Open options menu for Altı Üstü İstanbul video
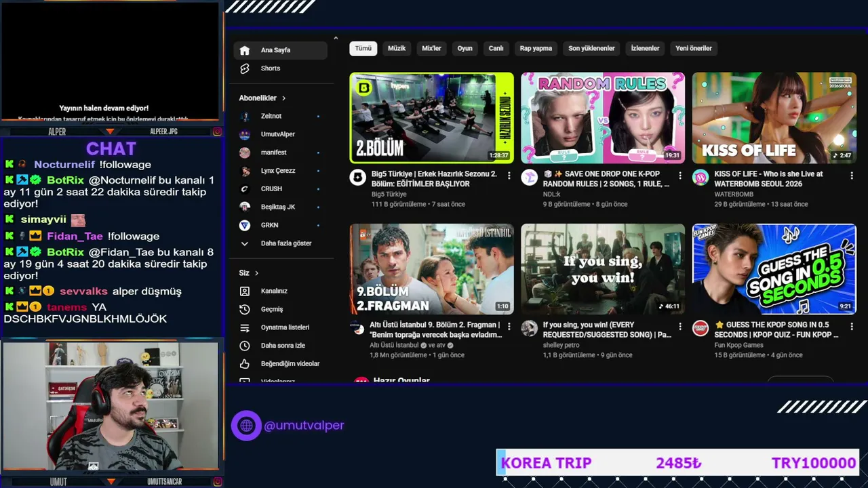 point(509,327)
